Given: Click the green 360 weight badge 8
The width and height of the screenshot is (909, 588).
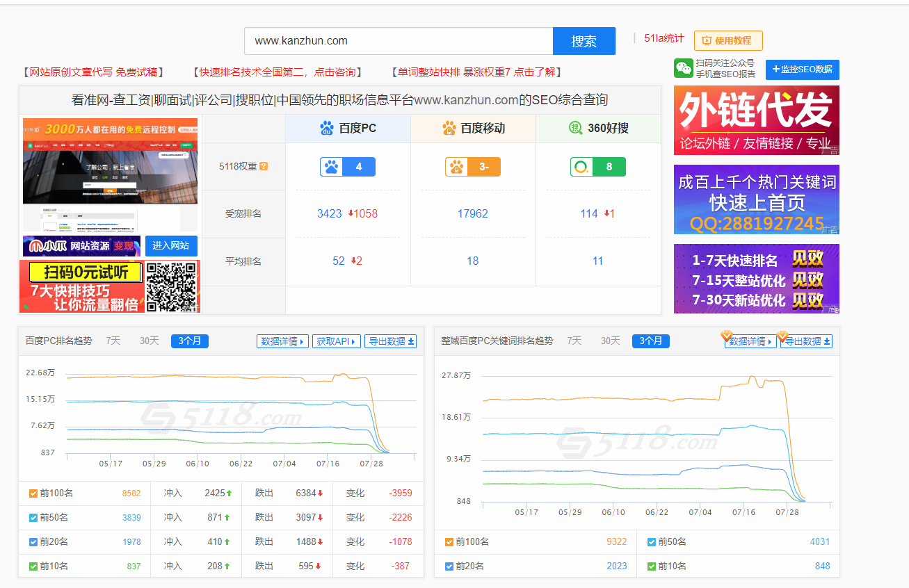Looking at the screenshot, I should click(x=598, y=167).
